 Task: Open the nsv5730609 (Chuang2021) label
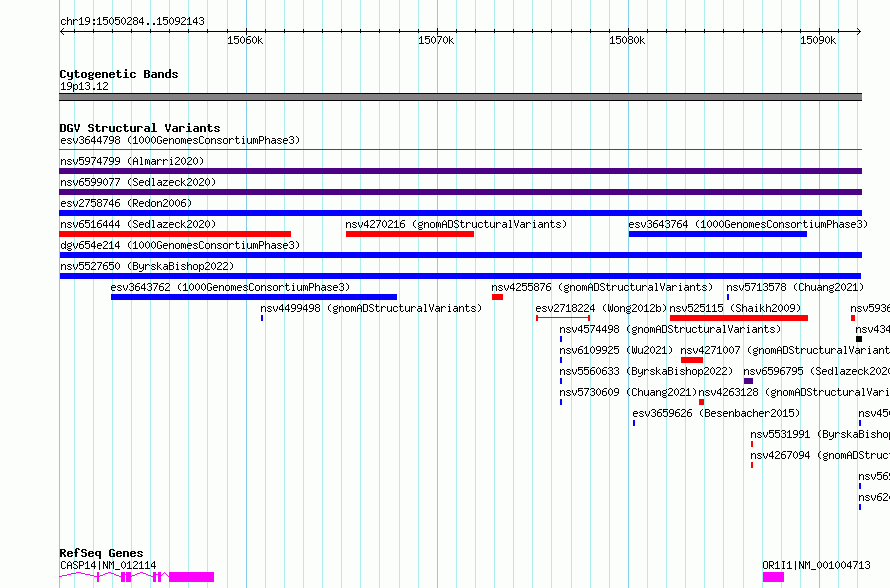tap(628, 392)
